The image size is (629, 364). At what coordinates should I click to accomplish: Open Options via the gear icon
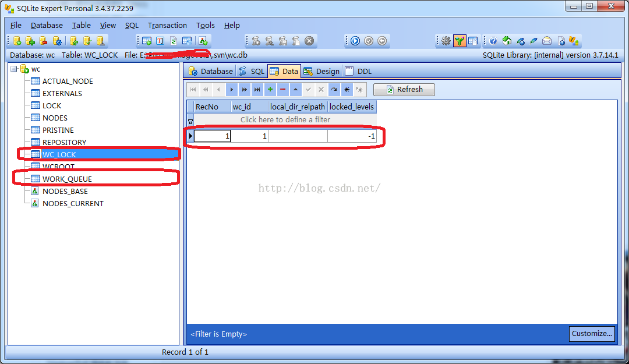446,41
